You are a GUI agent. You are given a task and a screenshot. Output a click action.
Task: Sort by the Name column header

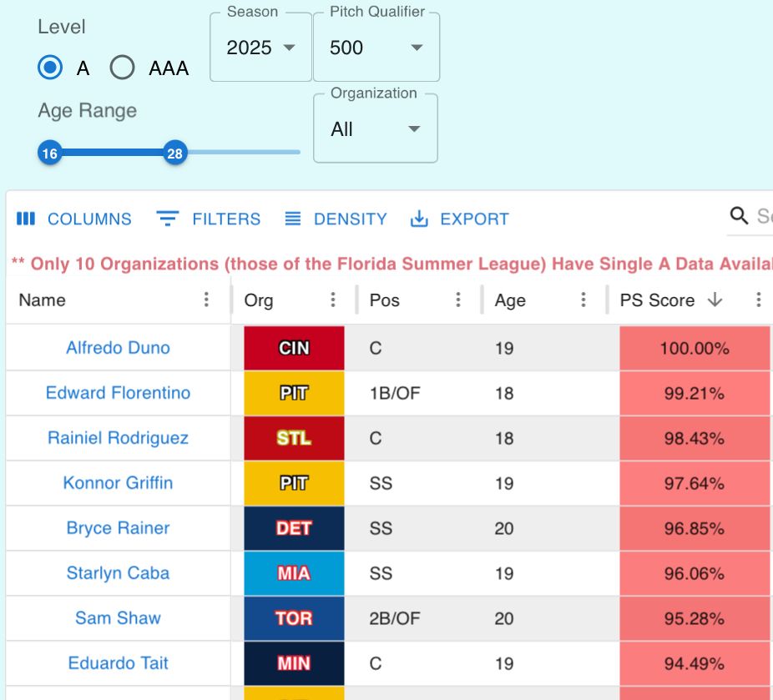42,300
